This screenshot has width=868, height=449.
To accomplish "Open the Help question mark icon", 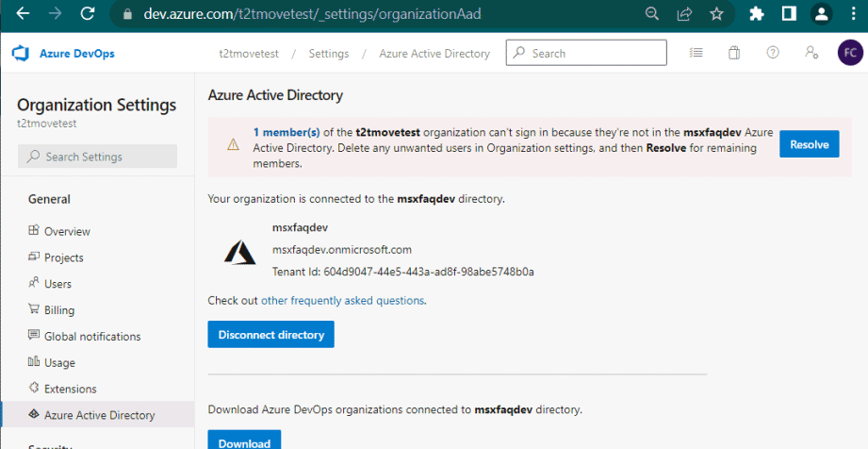I will [773, 53].
